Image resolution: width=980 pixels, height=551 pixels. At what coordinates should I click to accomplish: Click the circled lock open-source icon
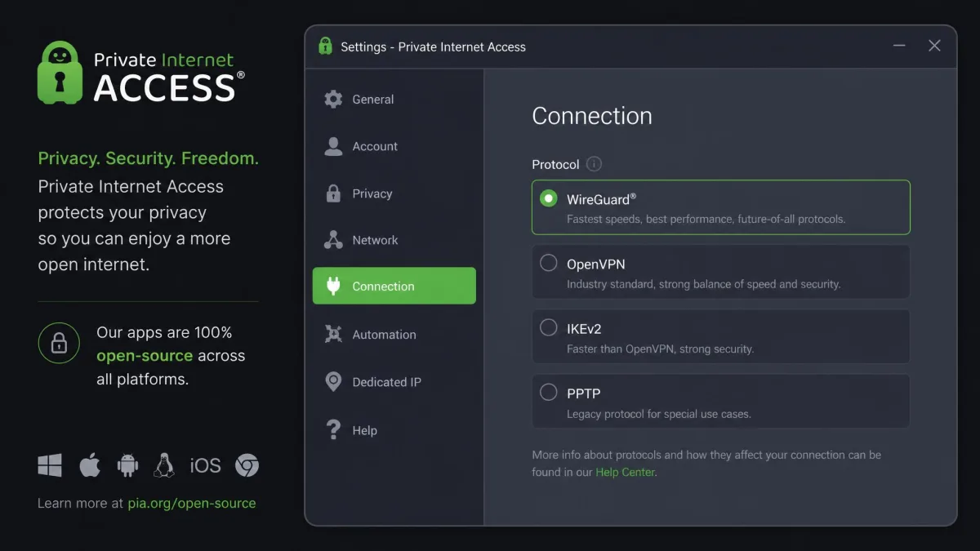[x=59, y=343]
